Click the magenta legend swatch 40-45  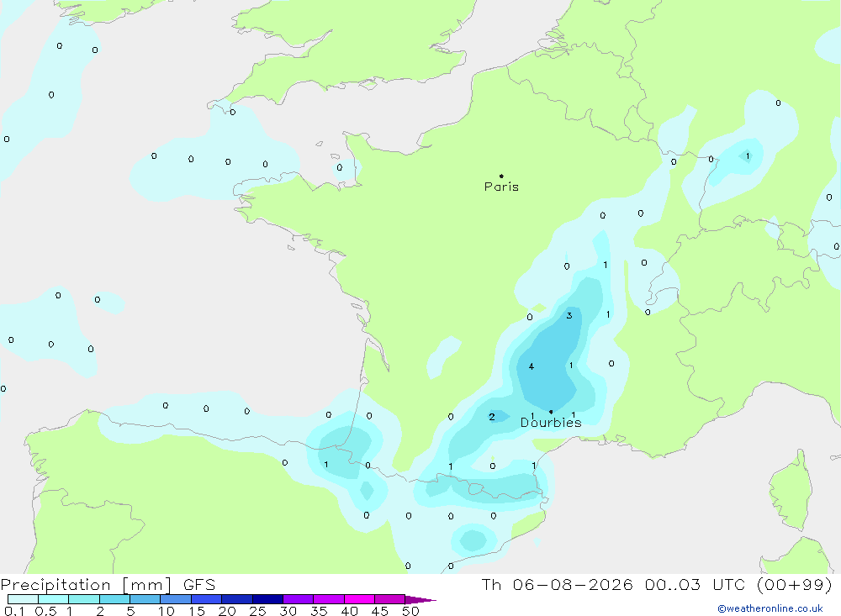(x=359, y=599)
